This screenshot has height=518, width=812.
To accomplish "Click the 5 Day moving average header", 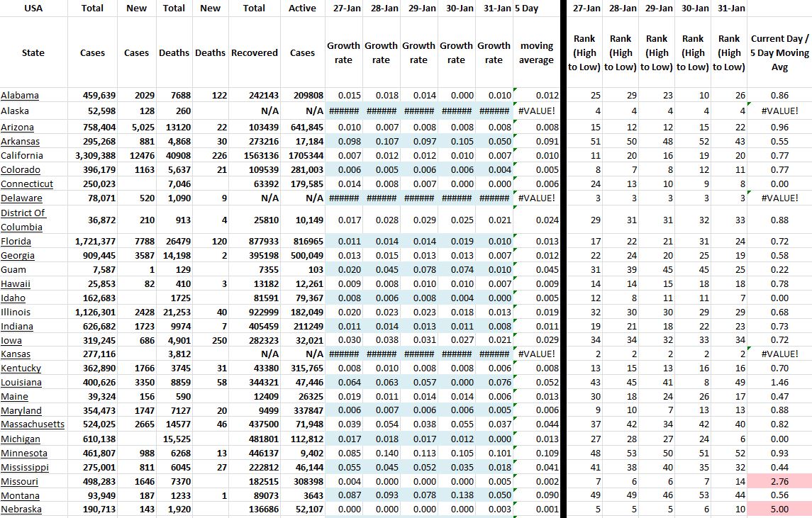I will coord(536,52).
